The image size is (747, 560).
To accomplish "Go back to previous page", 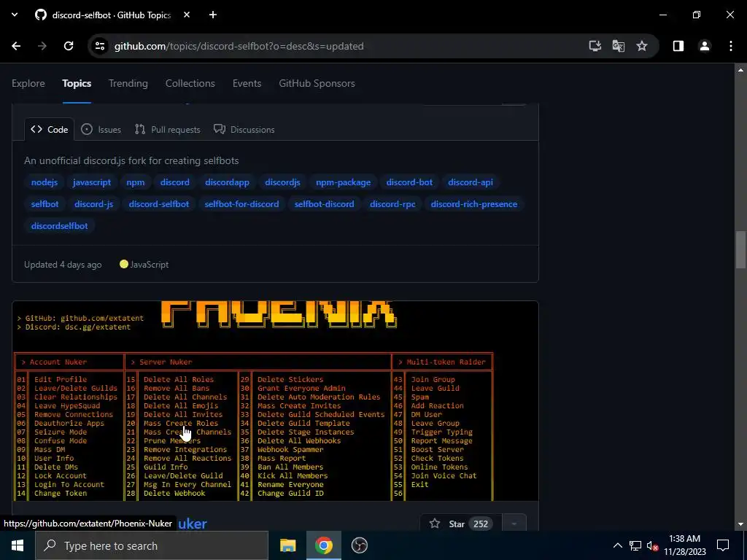I will click(x=16, y=46).
